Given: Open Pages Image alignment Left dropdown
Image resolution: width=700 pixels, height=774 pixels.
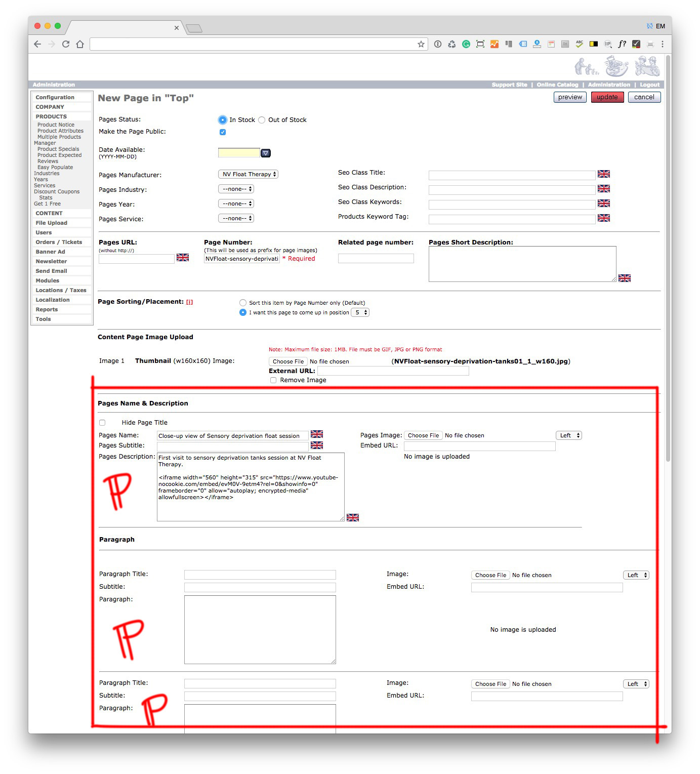Looking at the screenshot, I should [569, 435].
